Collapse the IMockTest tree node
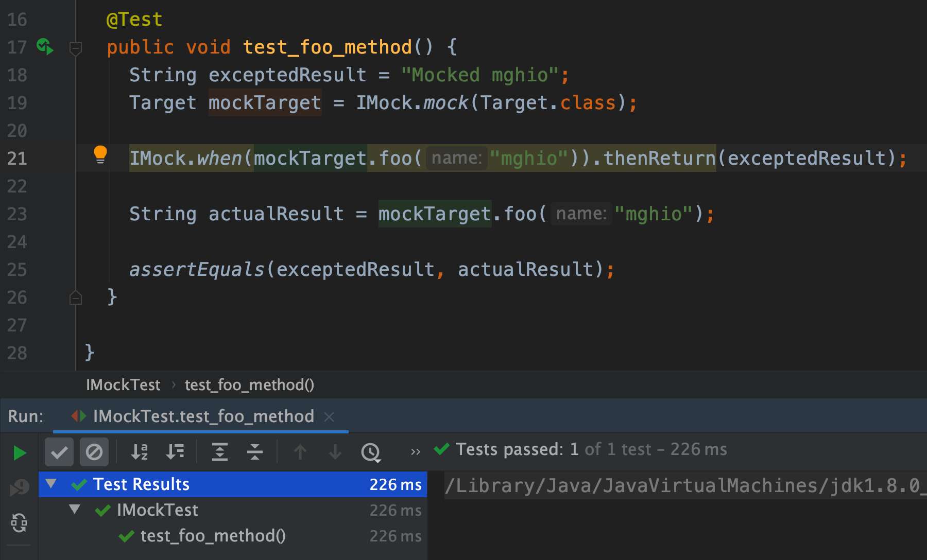The width and height of the screenshot is (927, 560). point(75,510)
